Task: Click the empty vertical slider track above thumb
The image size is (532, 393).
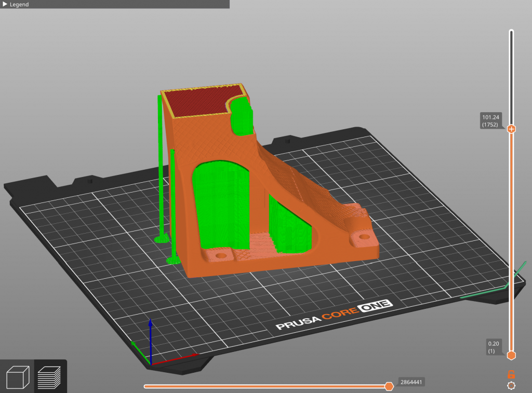Action: click(511, 73)
